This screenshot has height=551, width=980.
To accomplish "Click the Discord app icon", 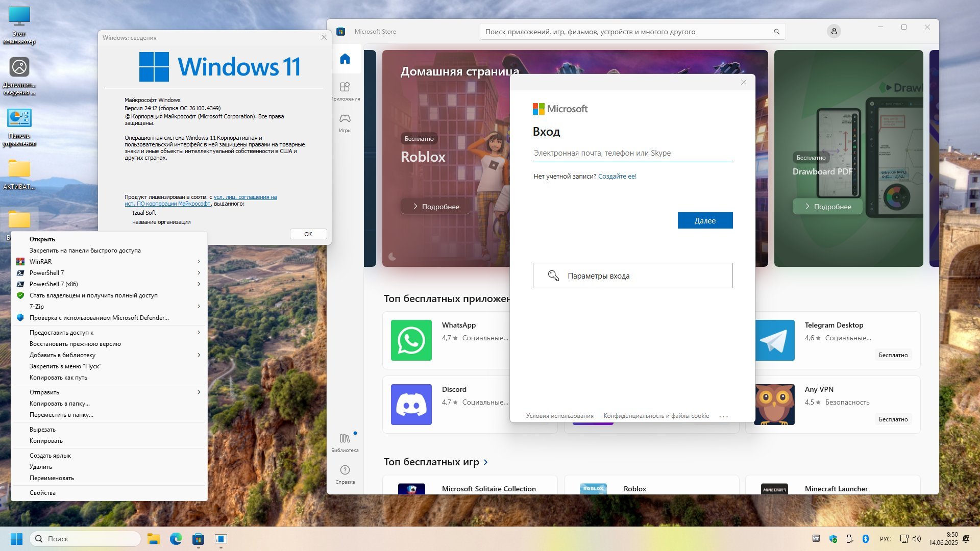I will click(x=411, y=405).
